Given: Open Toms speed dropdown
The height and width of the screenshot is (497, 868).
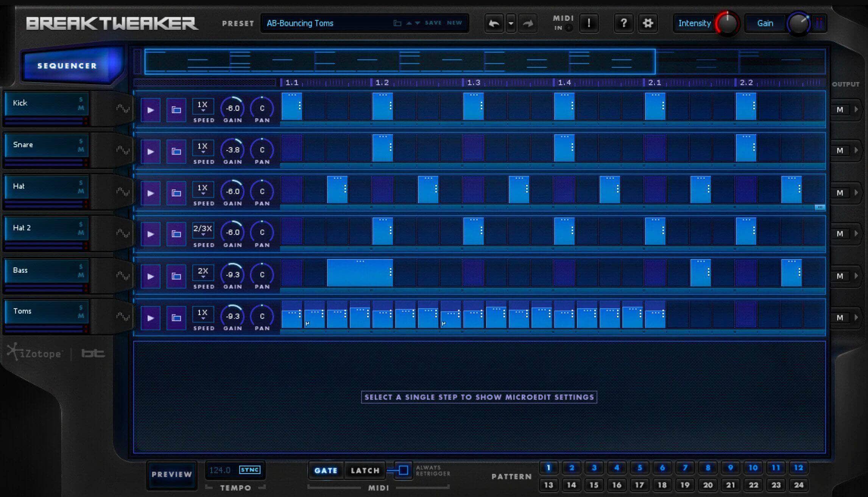Looking at the screenshot, I should pyautogui.click(x=203, y=314).
